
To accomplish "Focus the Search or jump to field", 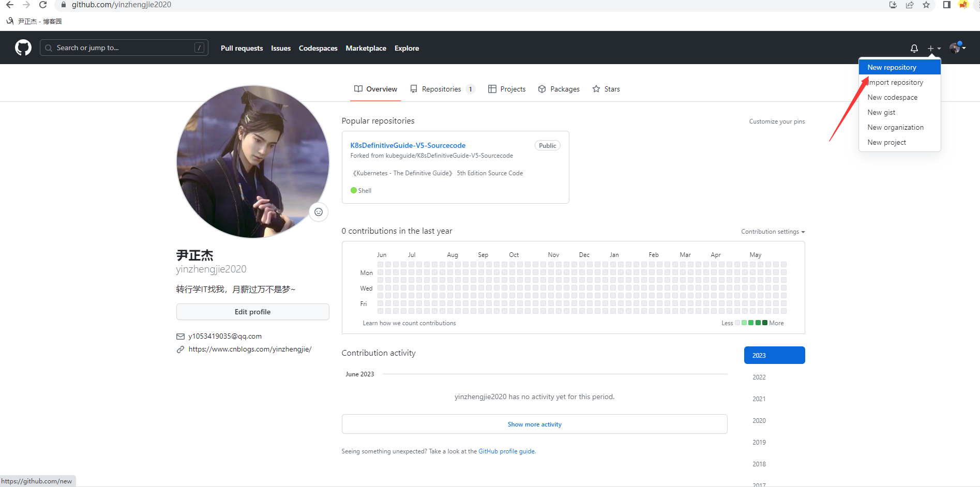I will click(124, 48).
